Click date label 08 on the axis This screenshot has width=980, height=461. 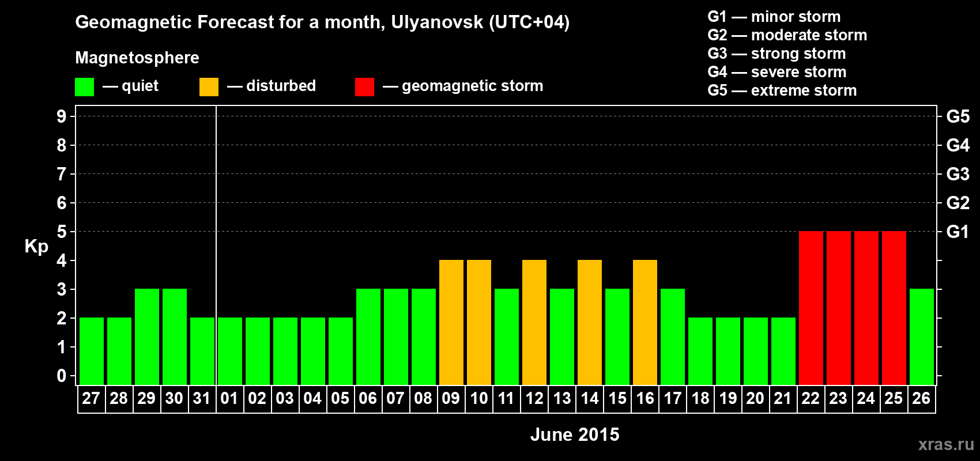[423, 399]
